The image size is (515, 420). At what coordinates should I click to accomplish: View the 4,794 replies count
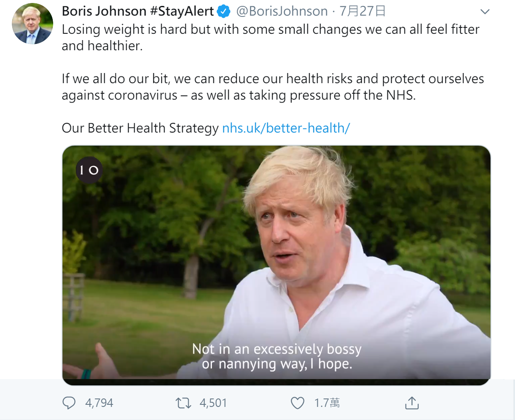(x=99, y=403)
